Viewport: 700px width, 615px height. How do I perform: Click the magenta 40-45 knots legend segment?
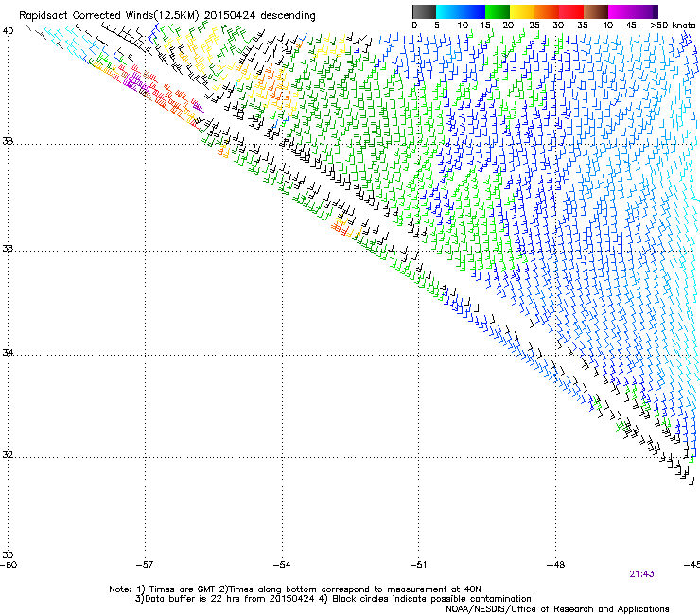click(621, 11)
